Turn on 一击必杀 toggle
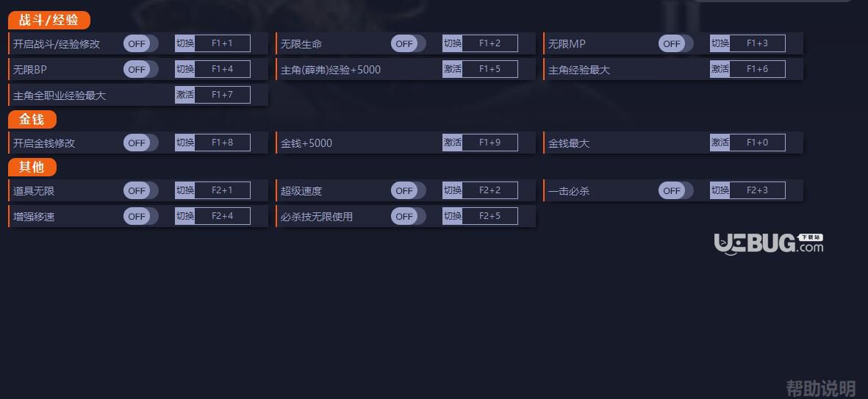Image resolution: width=868 pixels, height=399 pixels. pyautogui.click(x=675, y=190)
